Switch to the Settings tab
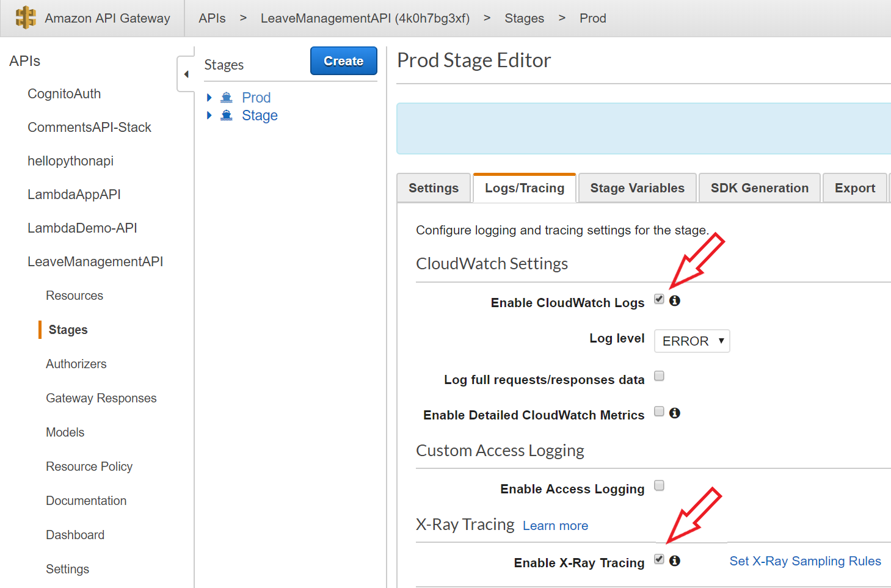The height and width of the screenshot is (588, 891). coord(434,188)
